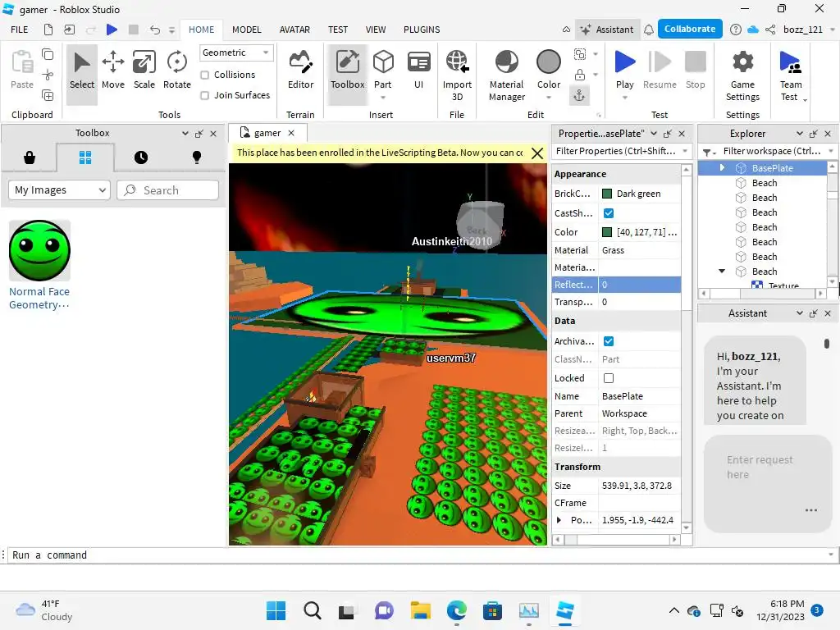This screenshot has width=840, height=630.
Task: Click the Lock tool icon
Action: 580,75
